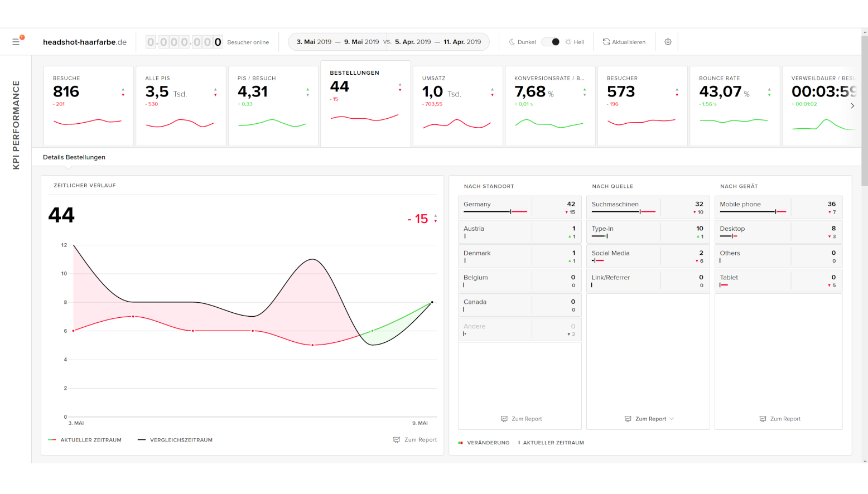868x494 pixels.
Task: Toggle Aktueller Zeitraum legend beside Veränderung
Action: (551, 443)
